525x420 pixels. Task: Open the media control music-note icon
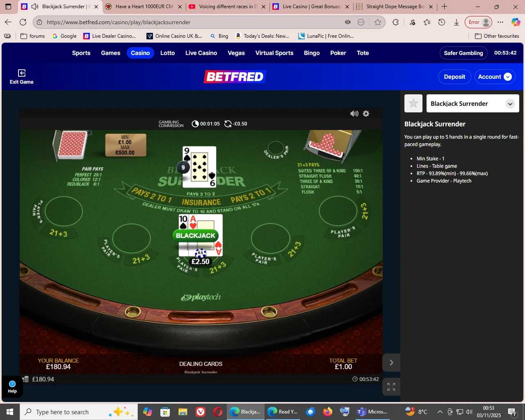pos(412,22)
